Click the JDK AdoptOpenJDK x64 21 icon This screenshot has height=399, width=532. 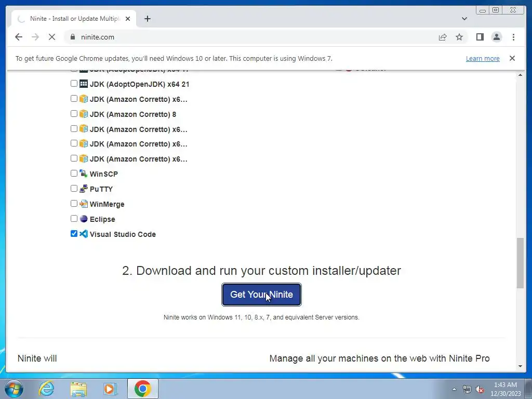pyautogui.click(x=84, y=84)
